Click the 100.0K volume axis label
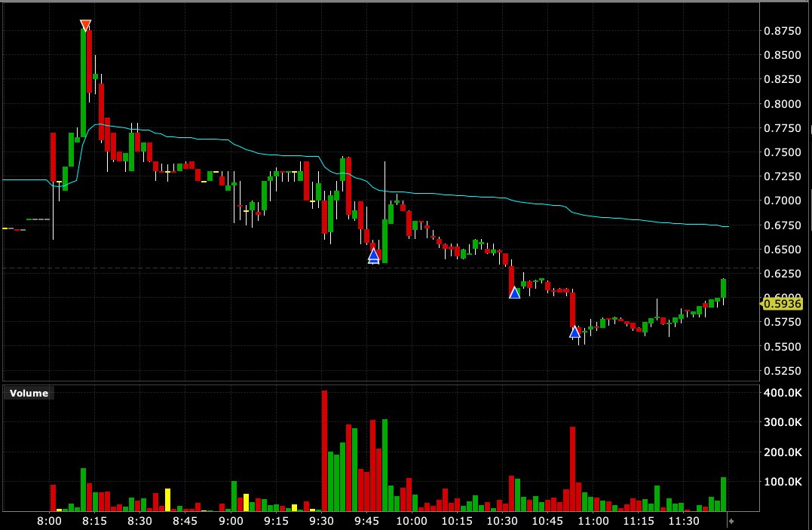The height and width of the screenshot is (530, 812). coord(783,482)
